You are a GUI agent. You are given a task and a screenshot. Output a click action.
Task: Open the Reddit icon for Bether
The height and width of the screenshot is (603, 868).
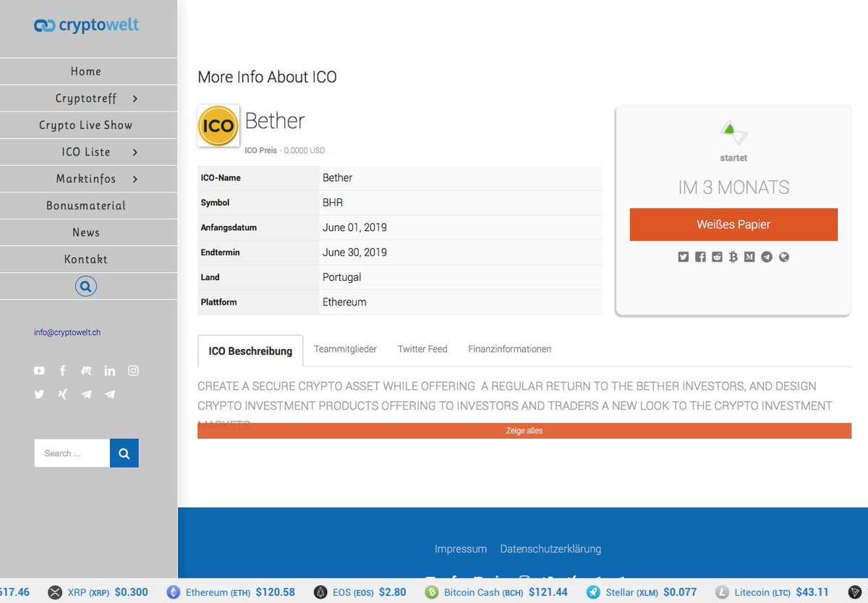(x=716, y=257)
